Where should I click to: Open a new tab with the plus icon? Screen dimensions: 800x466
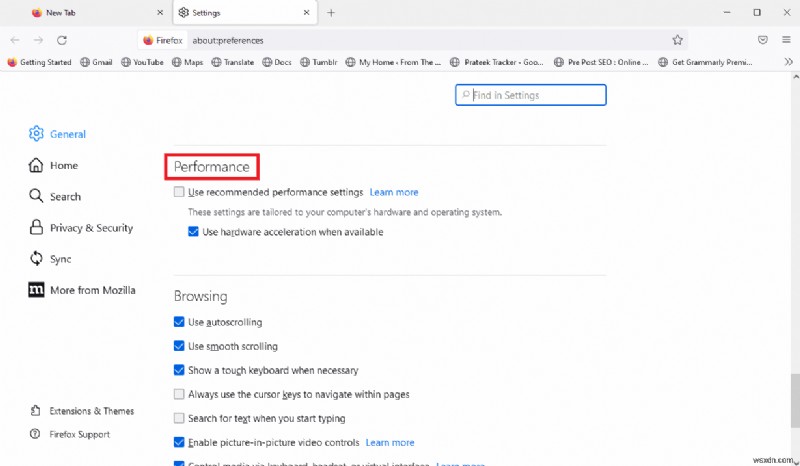(331, 13)
